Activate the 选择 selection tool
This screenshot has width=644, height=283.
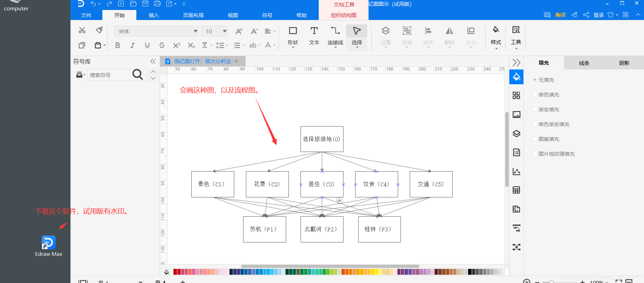[357, 36]
